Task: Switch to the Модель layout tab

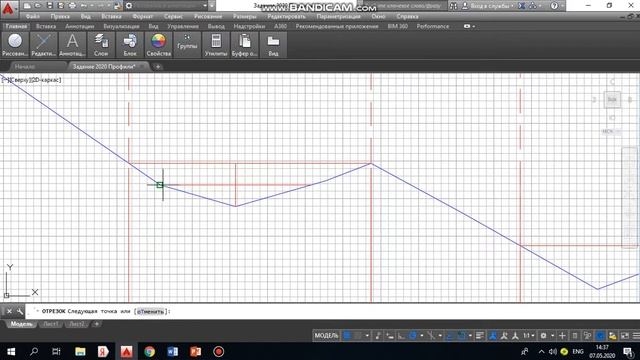Action: point(21,324)
